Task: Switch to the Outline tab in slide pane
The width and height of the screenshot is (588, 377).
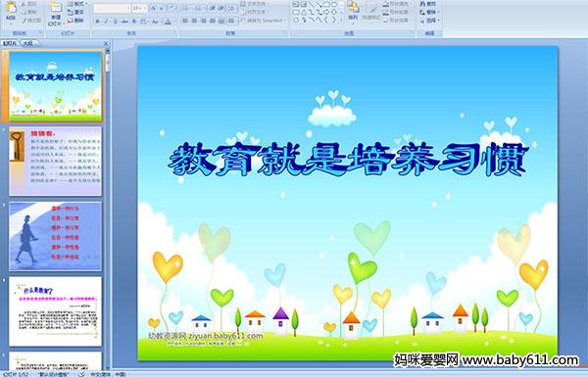Action: 28,43
